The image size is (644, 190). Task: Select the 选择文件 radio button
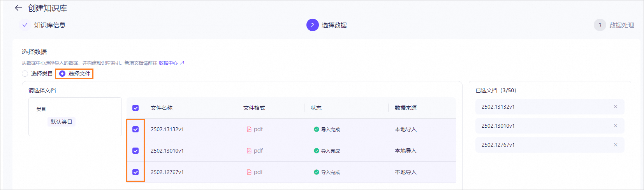tap(62, 74)
